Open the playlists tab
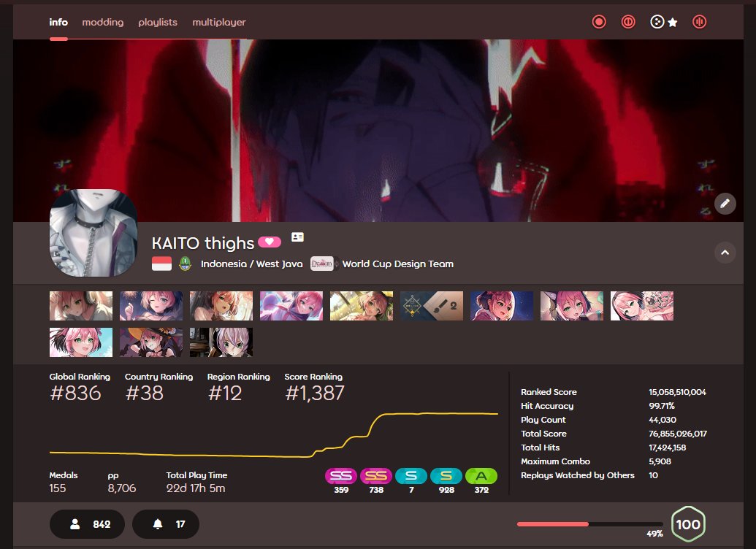Viewport: 756px width, 549px height. pyautogui.click(x=158, y=22)
